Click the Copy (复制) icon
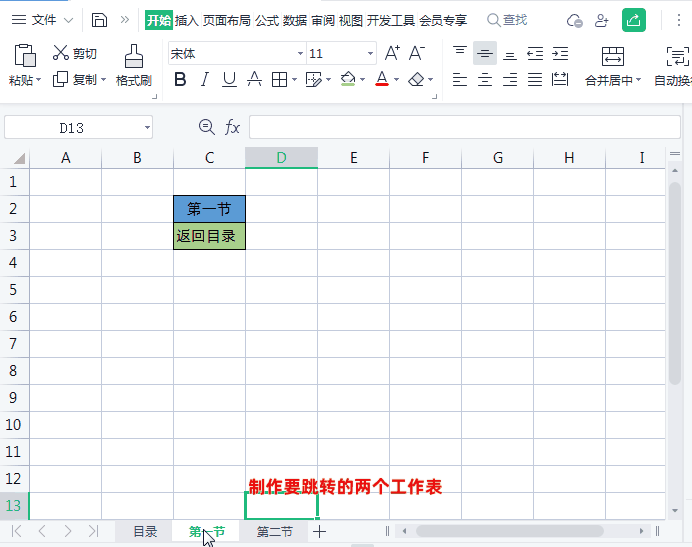Image resolution: width=692 pixels, height=547 pixels. (x=60, y=79)
